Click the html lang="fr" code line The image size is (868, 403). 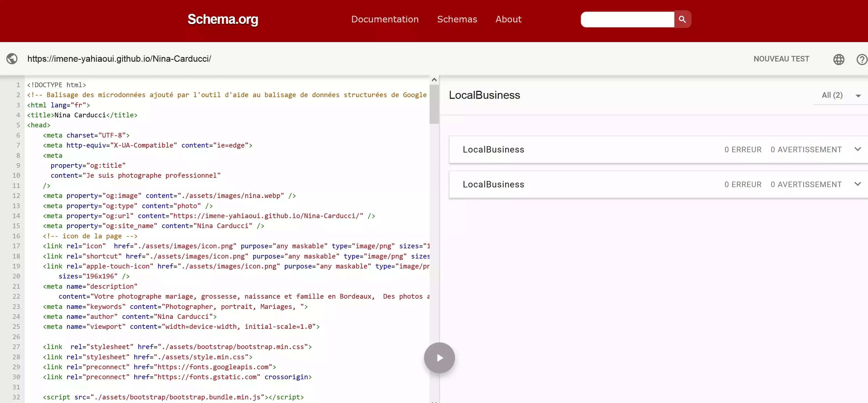coord(59,105)
